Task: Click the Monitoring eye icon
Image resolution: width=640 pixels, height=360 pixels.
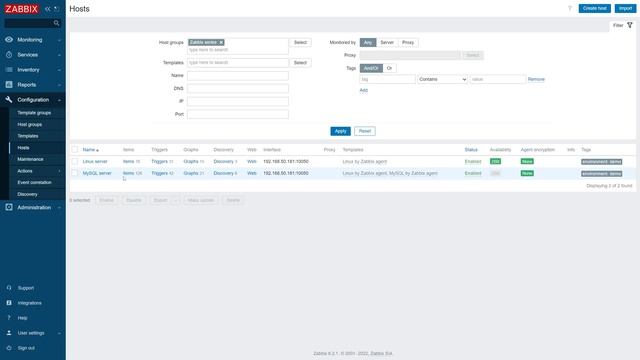Action: 9,40
